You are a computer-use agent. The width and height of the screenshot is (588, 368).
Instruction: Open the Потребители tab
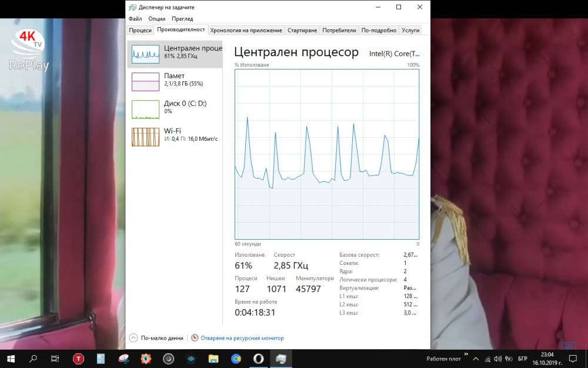pyautogui.click(x=339, y=31)
